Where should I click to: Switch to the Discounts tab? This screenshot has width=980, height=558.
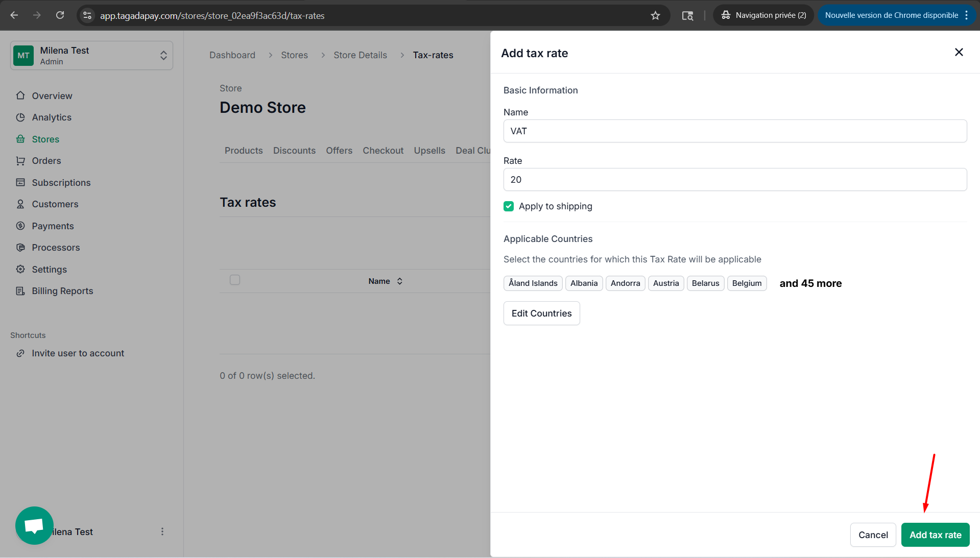294,151
